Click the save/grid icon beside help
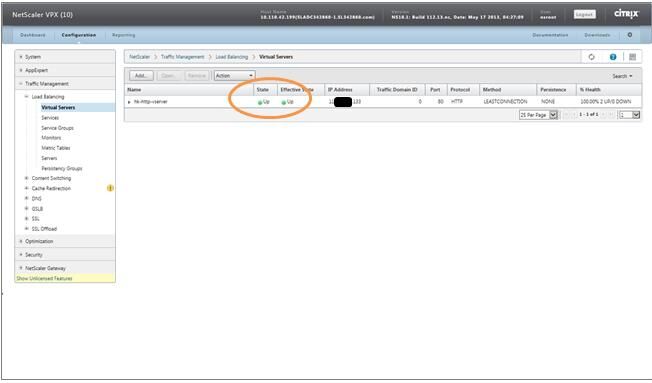652x383 pixels. pos(632,57)
